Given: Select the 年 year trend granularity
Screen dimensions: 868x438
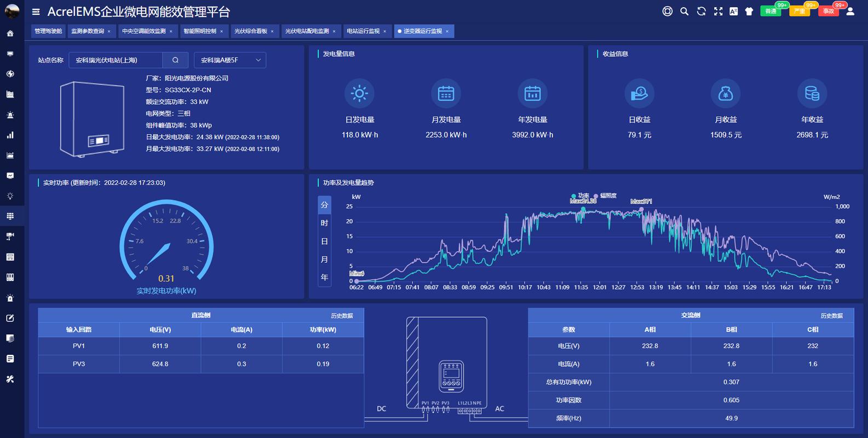Looking at the screenshot, I should point(324,278).
